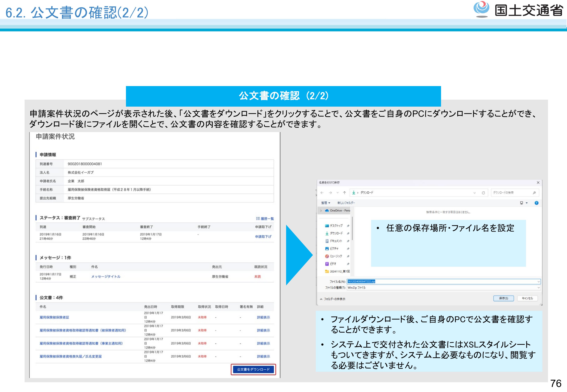The width and height of the screenshot is (567, 392).
Task: Collapse folders via フォルダーの非表示
Action: tap(332, 299)
